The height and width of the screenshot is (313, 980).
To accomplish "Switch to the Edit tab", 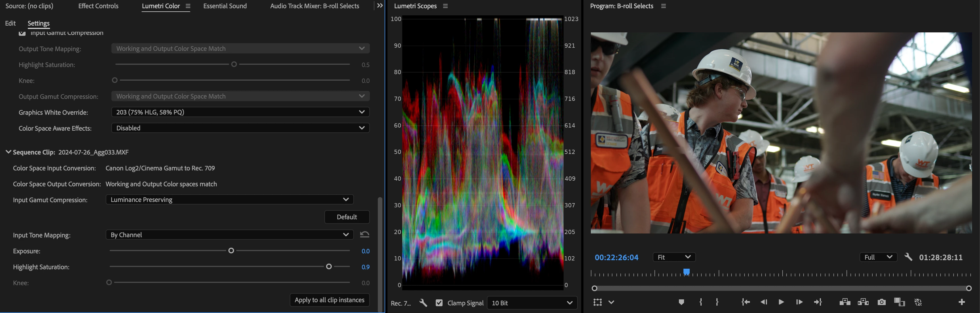I will [10, 23].
